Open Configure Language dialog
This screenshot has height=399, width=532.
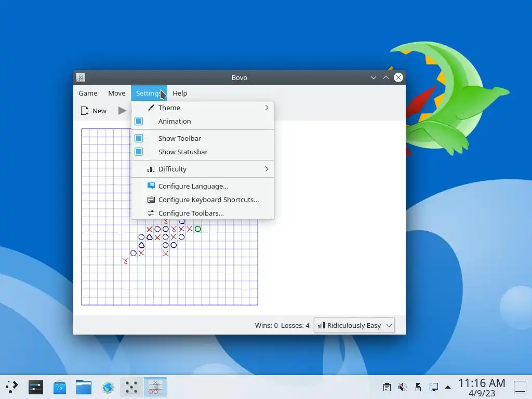tap(203, 186)
